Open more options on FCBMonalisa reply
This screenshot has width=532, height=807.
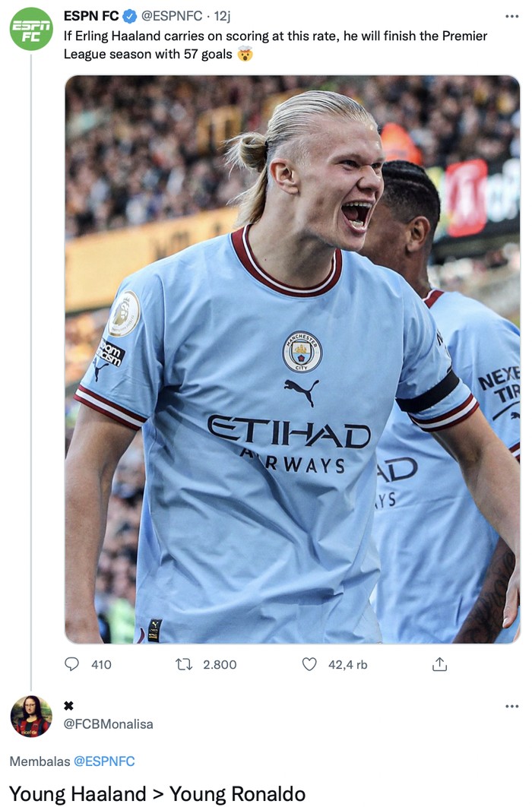tap(511, 706)
